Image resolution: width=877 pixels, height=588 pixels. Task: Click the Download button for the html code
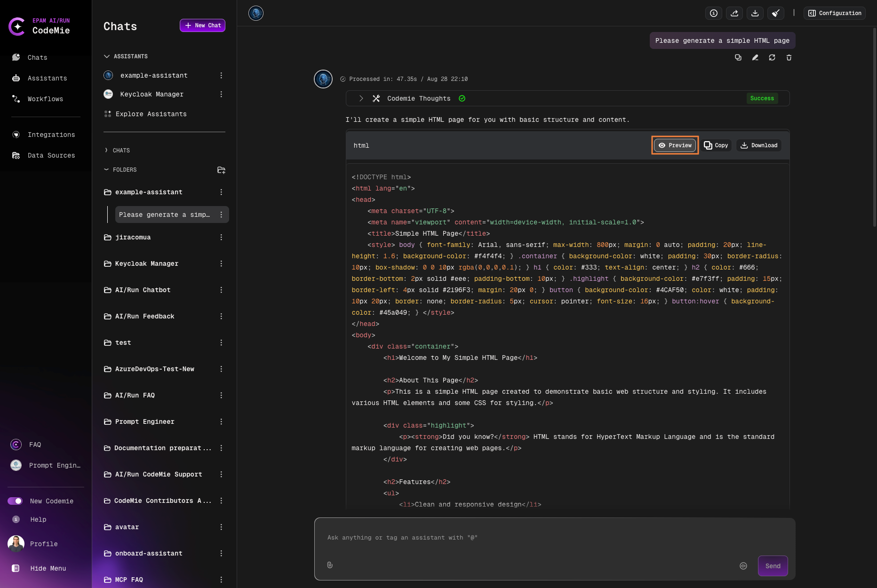tap(759, 145)
